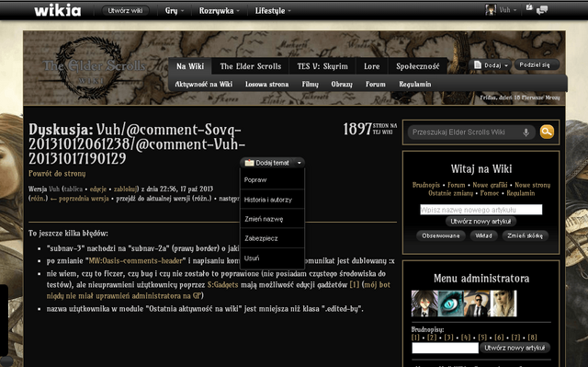Select Zmień nazwę from the menu
The height and width of the screenshot is (367, 588).
point(272,219)
